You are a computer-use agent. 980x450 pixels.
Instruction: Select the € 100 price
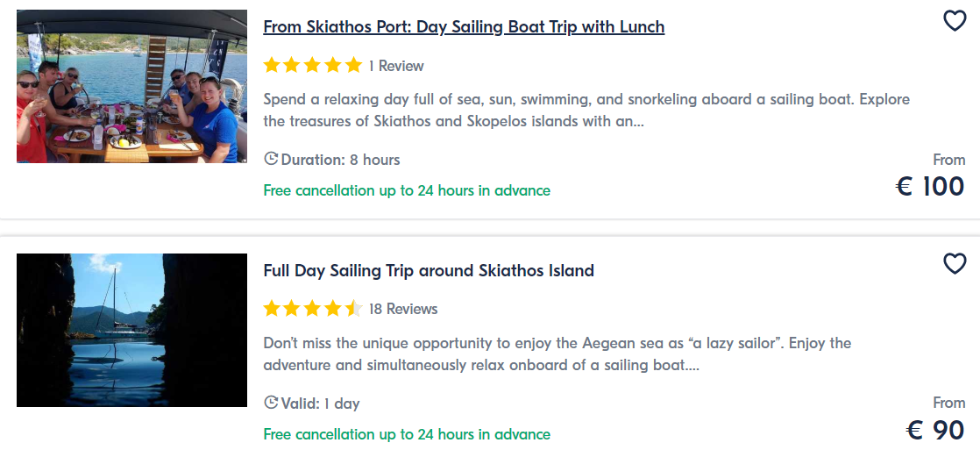pos(930,187)
